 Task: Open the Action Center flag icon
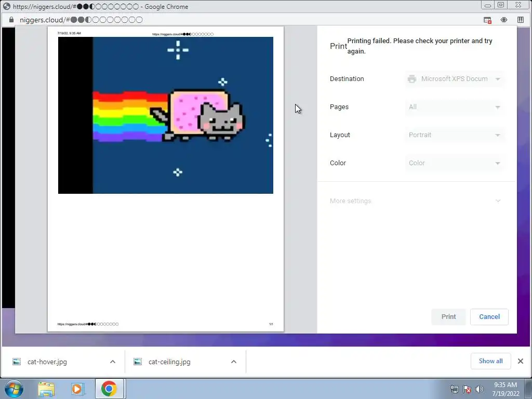467,389
